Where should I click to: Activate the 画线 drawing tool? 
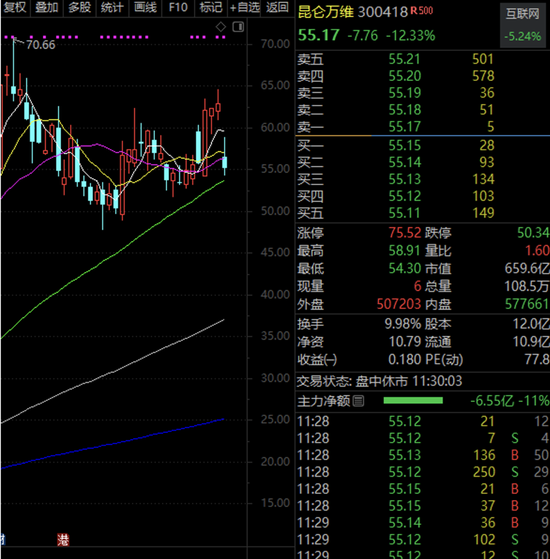[x=145, y=7]
